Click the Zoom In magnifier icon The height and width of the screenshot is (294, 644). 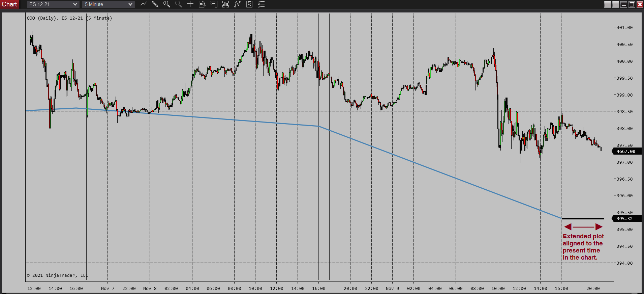pos(166,4)
